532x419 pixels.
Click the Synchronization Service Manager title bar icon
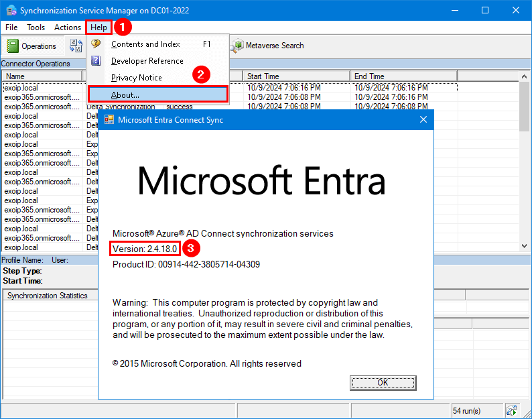(x=11, y=10)
